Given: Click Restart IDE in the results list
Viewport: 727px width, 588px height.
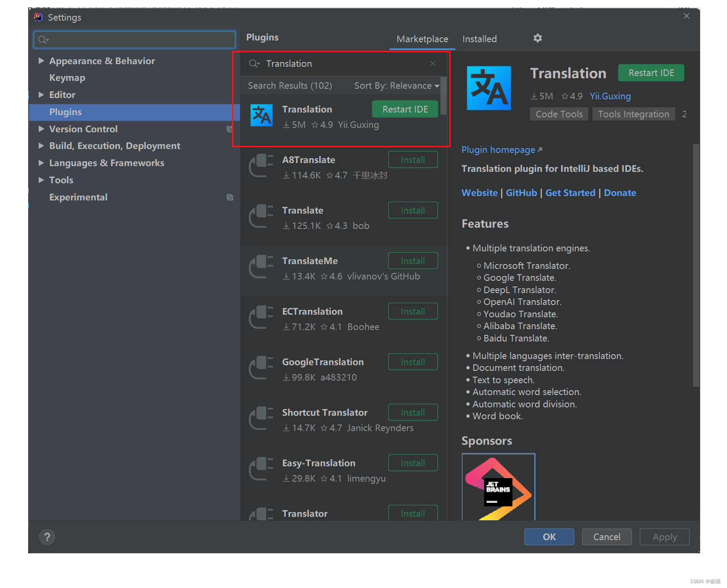Looking at the screenshot, I should coord(405,109).
